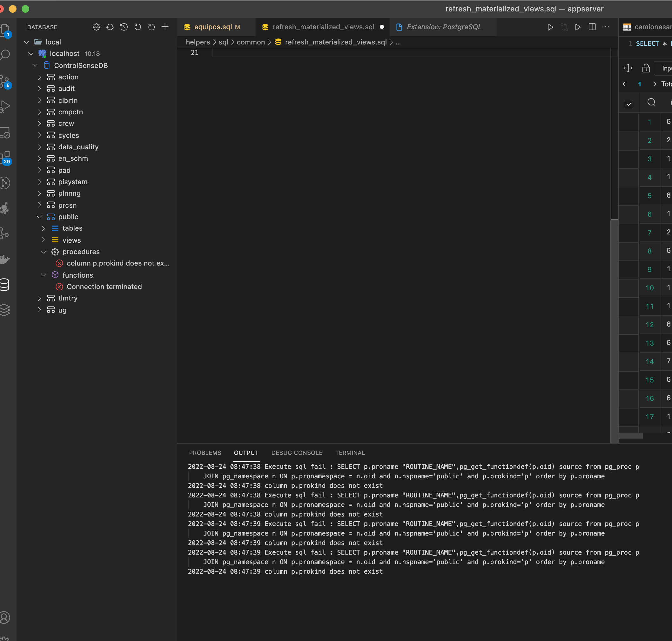Click the Connection terminated error entry

pos(104,287)
